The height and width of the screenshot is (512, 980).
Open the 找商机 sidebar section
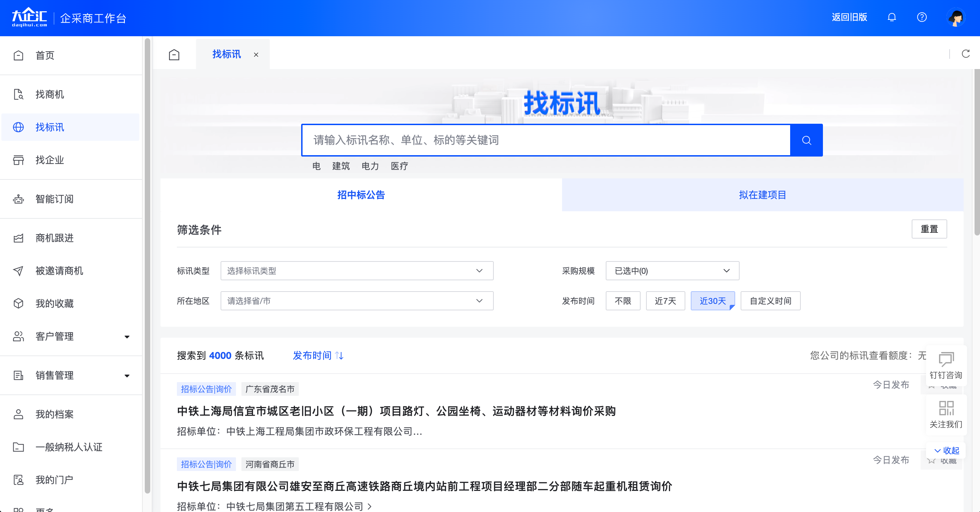pos(49,94)
